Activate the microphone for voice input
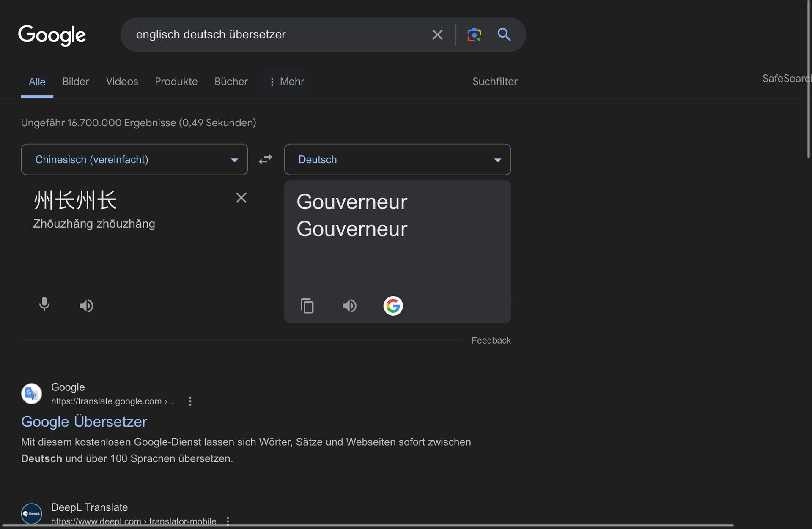Viewport: 812px width, 529px height. (44, 305)
